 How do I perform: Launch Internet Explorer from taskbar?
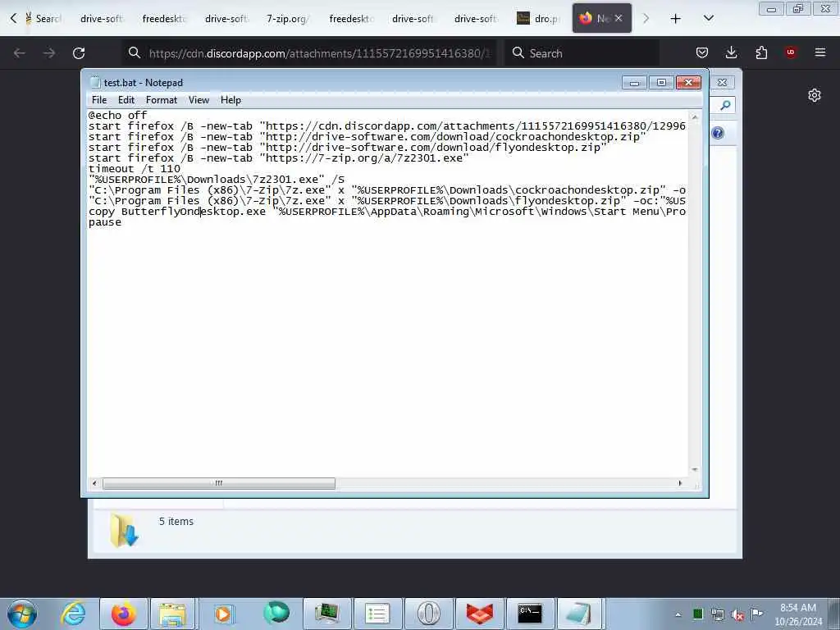pyautogui.click(x=73, y=614)
